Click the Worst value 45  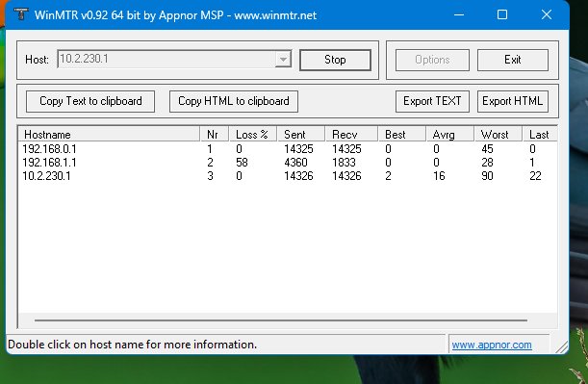pyautogui.click(x=488, y=149)
